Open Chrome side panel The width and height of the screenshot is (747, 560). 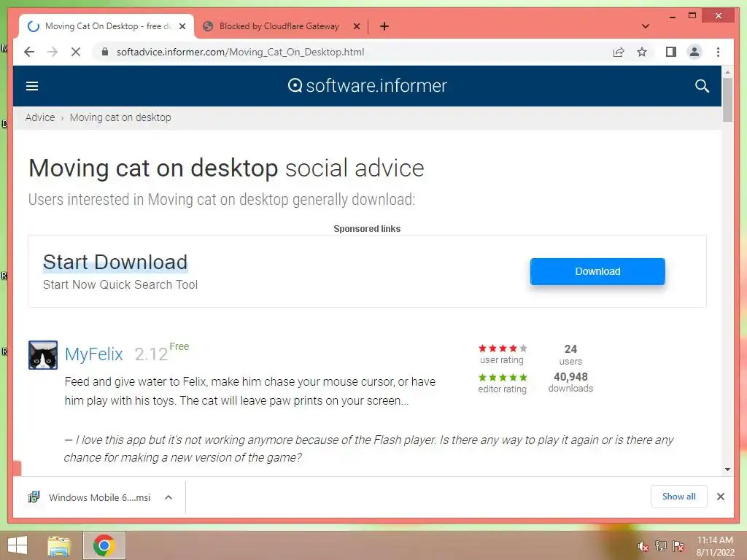click(x=671, y=52)
